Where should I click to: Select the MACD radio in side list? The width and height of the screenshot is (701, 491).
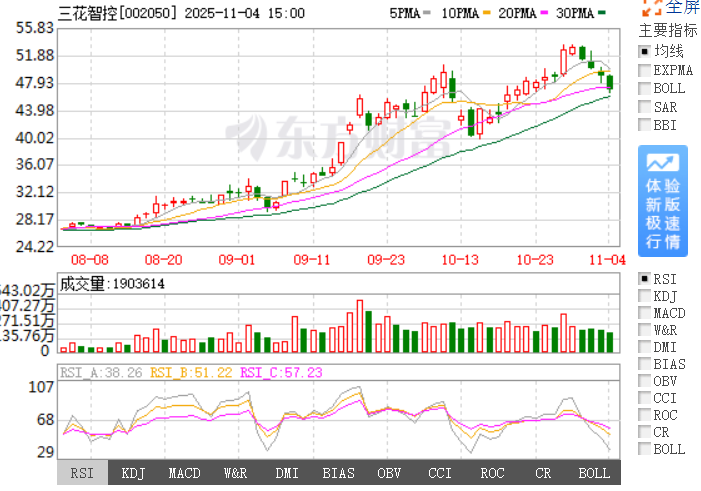(644, 313)
